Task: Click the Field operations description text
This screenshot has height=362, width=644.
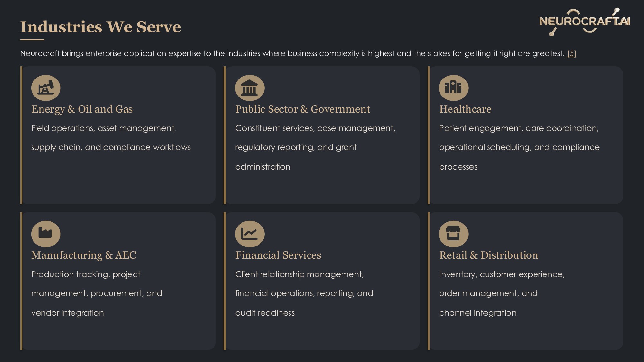Action: pos(111,138)
